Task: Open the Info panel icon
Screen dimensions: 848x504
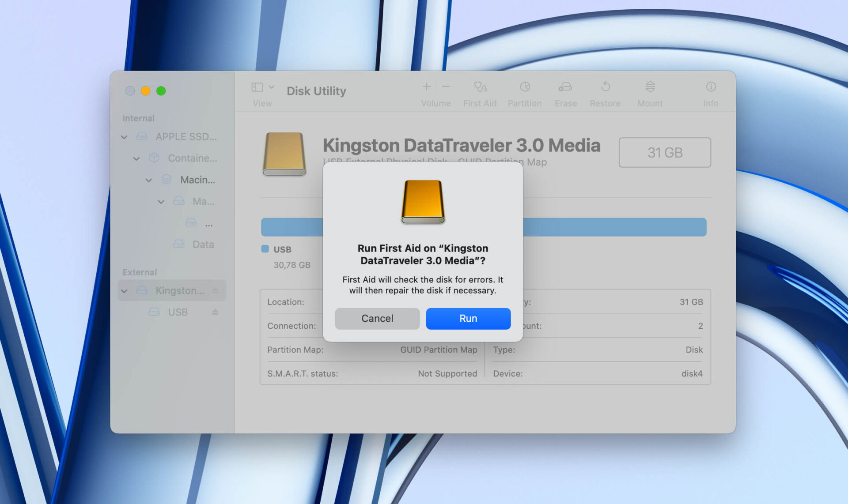Action: point(711,90)
